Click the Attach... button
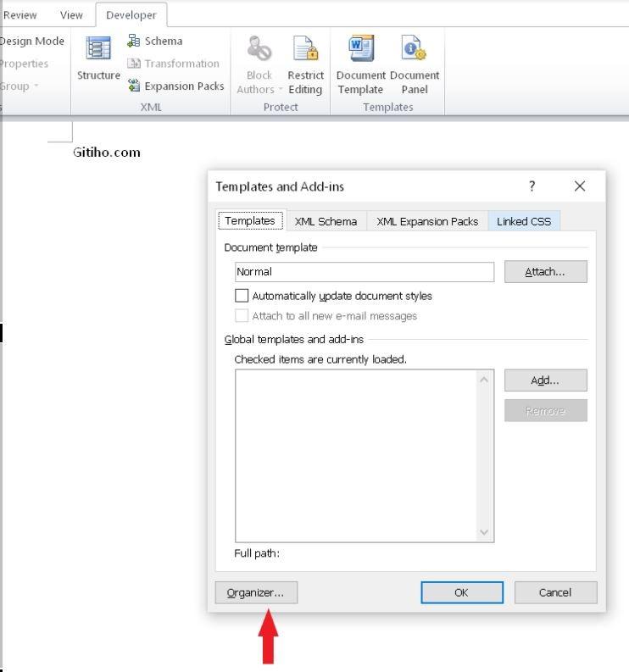Viewport: 629px width, 672px height. 545,272
